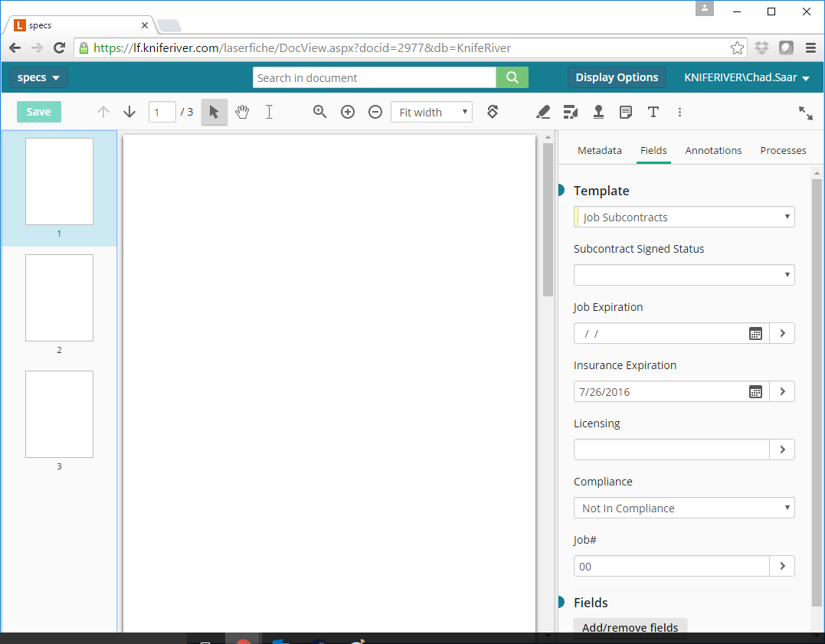Select the stamp annotation tool
This screenshot has width=825, height=644.
pos(598,112)
